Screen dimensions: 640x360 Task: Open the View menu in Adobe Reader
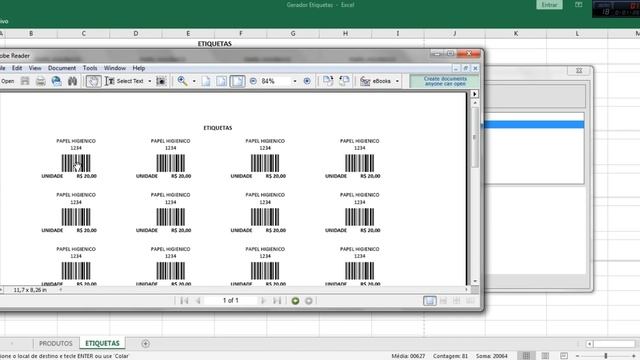pos(35,68)
